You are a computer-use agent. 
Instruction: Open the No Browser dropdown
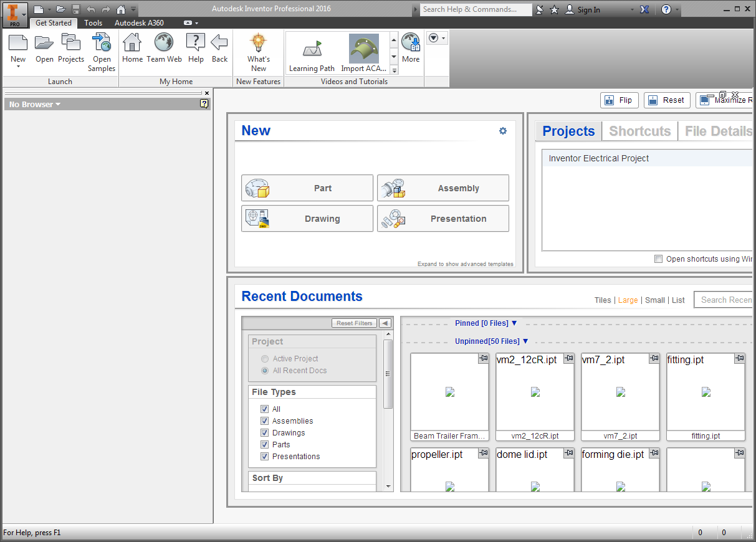(35, 105)
